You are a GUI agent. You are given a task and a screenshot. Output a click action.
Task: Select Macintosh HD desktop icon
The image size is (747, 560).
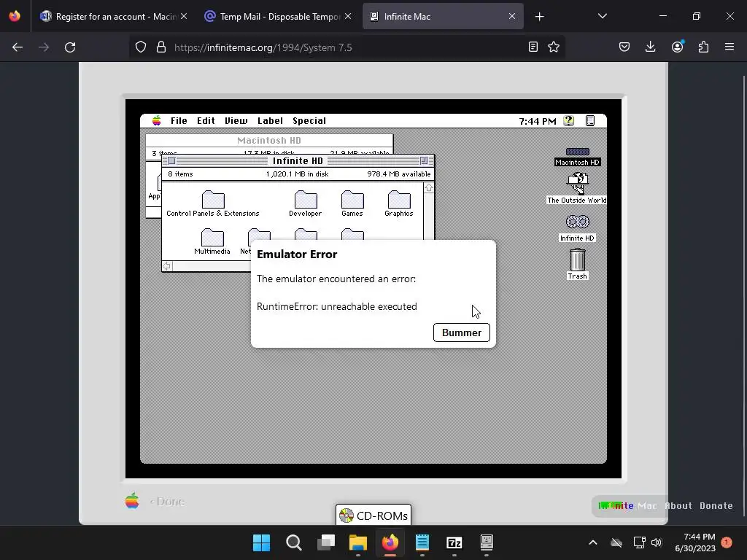click(x=577, y=157)
